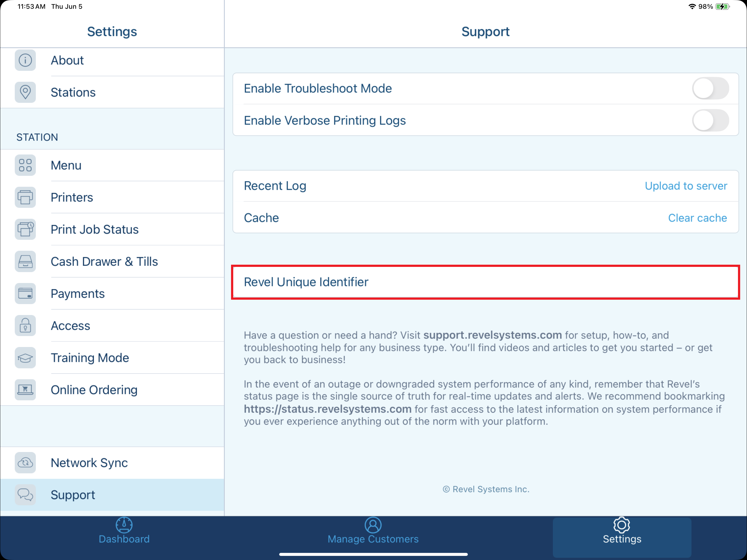Open the Stations settings row
The image size is (747, 560).
[112, 92]
